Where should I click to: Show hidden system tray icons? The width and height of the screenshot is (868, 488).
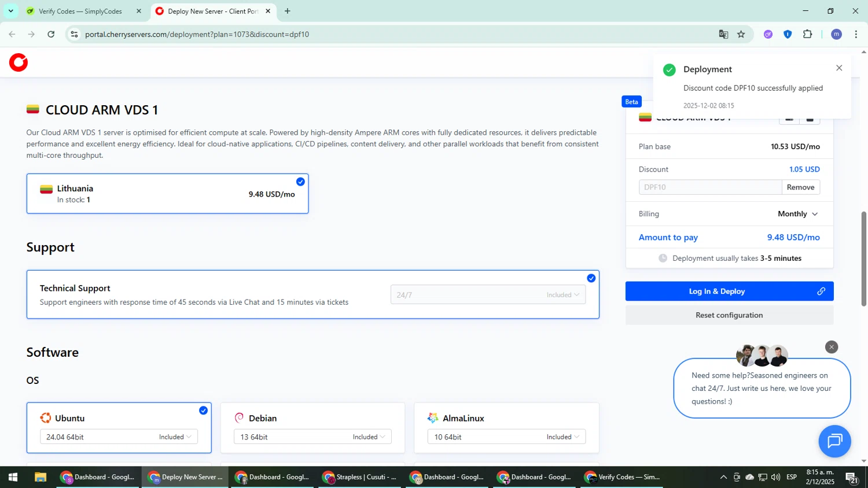pyautogui.click(x=723, y=477)
